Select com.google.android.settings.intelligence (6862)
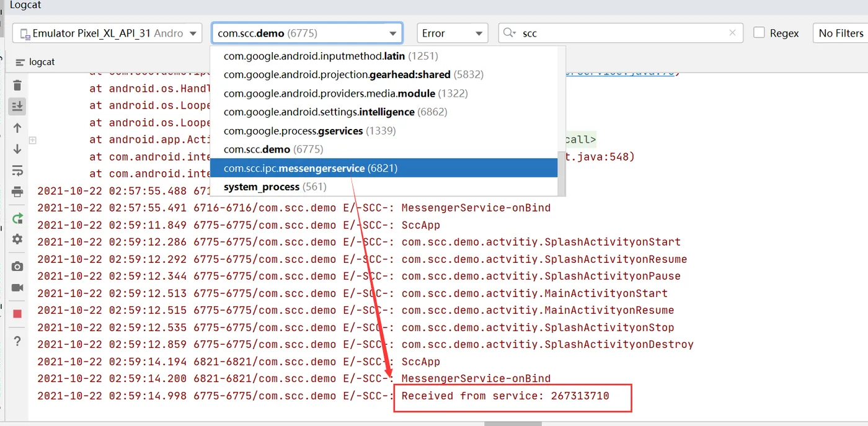 [383, 112]
